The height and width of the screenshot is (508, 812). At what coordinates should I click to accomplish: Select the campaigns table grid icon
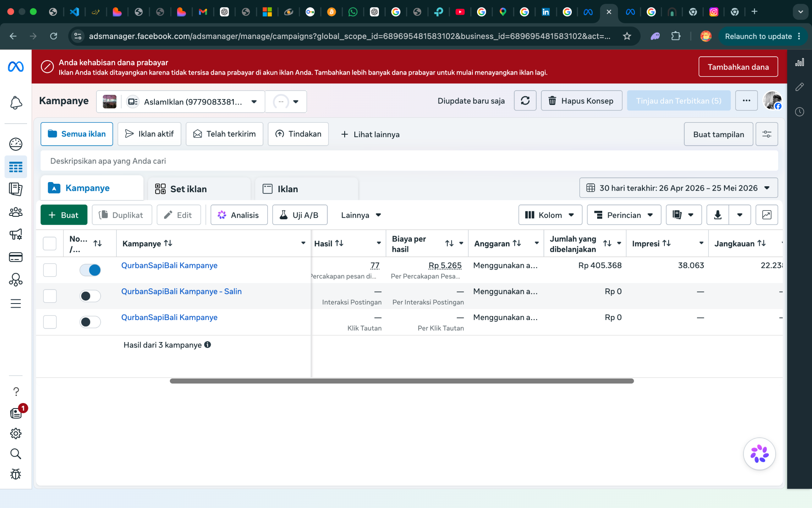click(x=16, y=167)
